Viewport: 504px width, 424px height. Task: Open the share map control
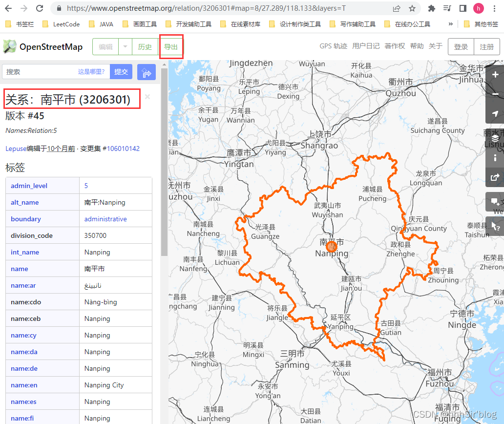(x=495, y=177)
